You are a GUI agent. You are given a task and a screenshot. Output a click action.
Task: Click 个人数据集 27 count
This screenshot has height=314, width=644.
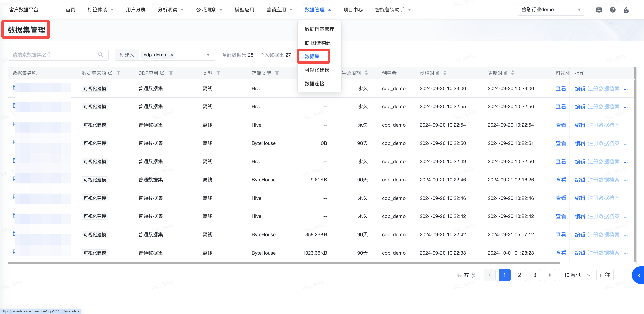click(x=275, y=55)
